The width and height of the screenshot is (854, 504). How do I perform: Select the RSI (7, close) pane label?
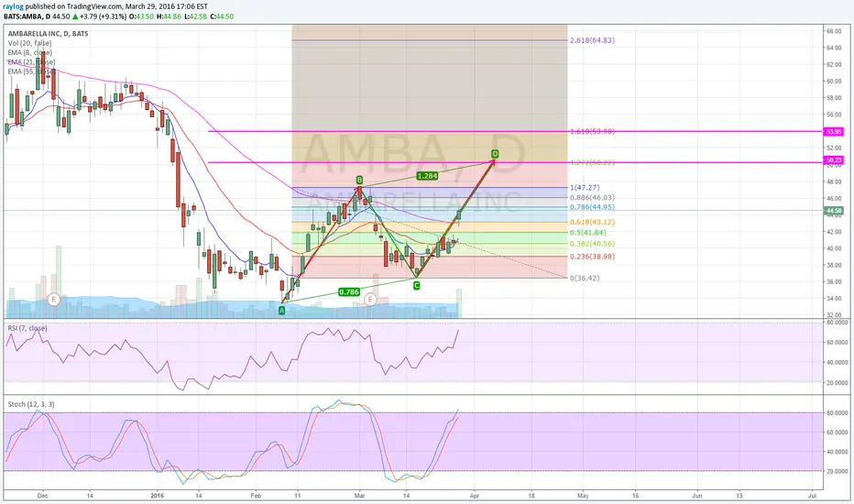pos(27,328)
